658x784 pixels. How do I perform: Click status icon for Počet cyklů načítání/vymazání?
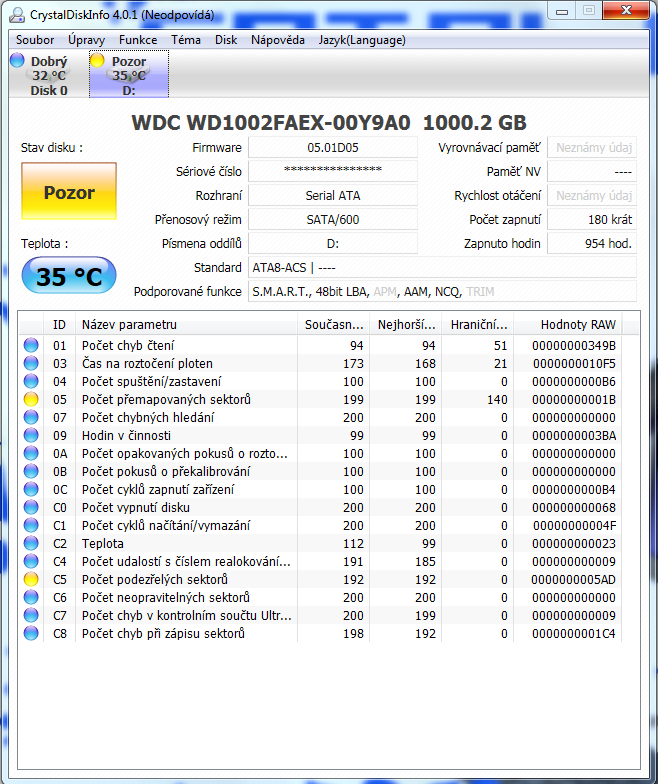pyautogui.click(x=31, y=525)
